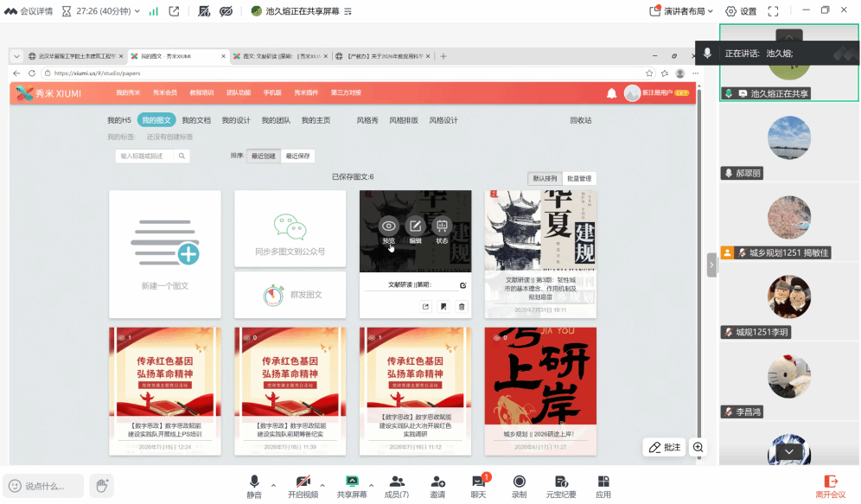Image resolution: width=861 pixels, height=504 pixels.
Task: Click the invite participants icon
Action: [x=437, y=482]
